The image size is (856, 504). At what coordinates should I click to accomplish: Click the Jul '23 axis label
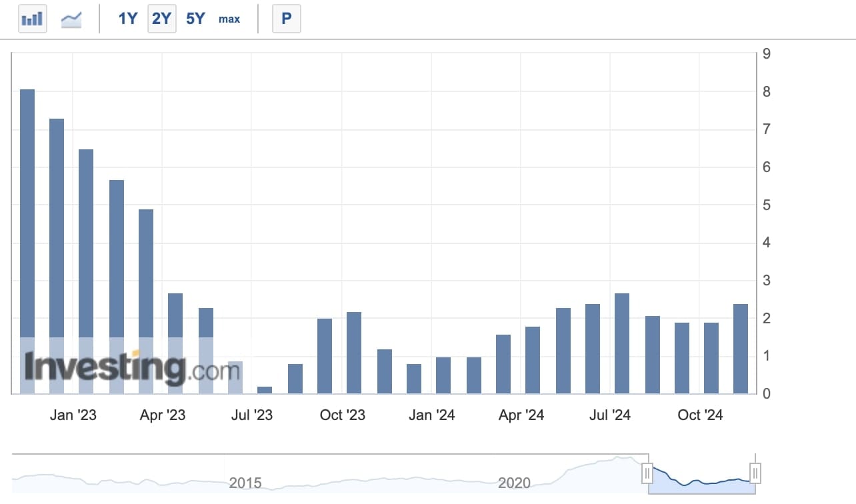(x=251, y=415)
